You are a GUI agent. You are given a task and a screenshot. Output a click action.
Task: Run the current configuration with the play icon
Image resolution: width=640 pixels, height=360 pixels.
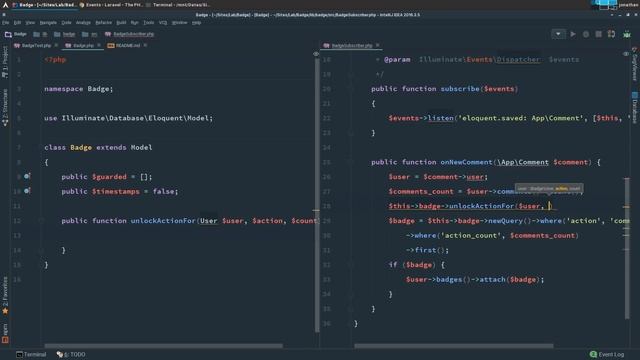tap(573, 34)
